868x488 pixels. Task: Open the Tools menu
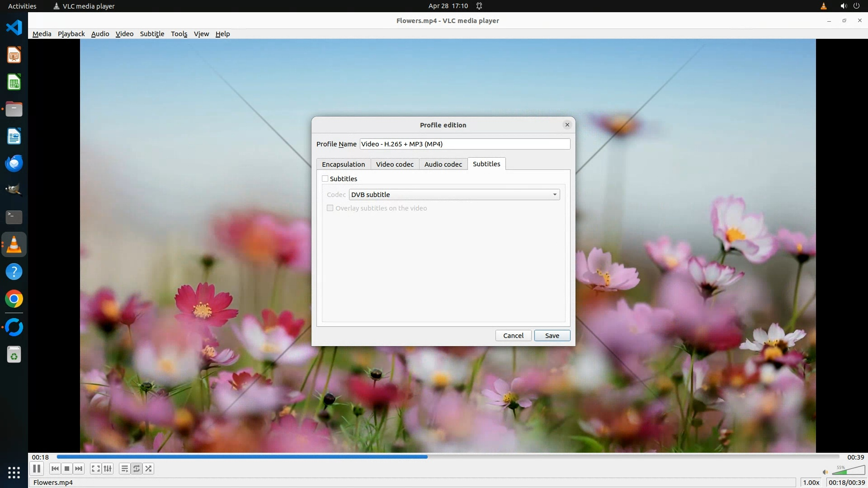(x=179, y=34)
